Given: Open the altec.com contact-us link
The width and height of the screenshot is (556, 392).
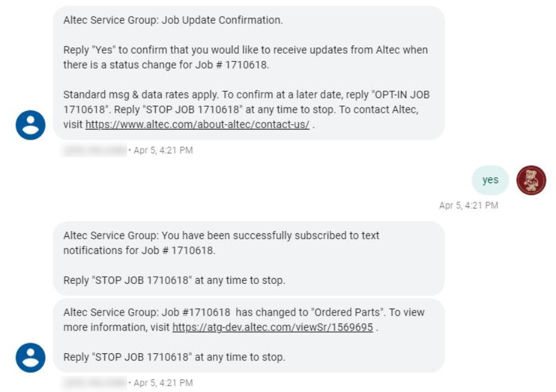Looking at the screenshot, I should click(197, 125).
